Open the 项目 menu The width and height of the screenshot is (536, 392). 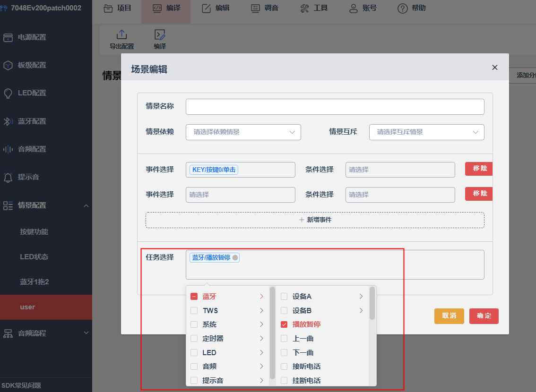tap(117, 8)
